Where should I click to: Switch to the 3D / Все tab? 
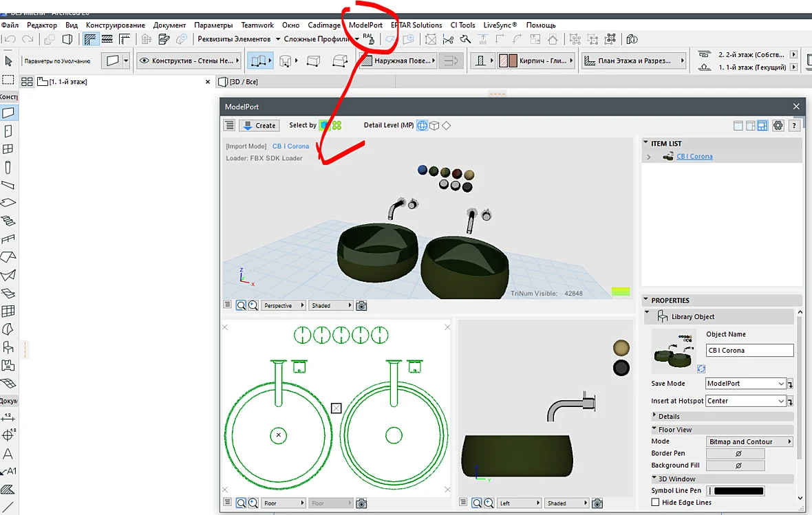244,82
